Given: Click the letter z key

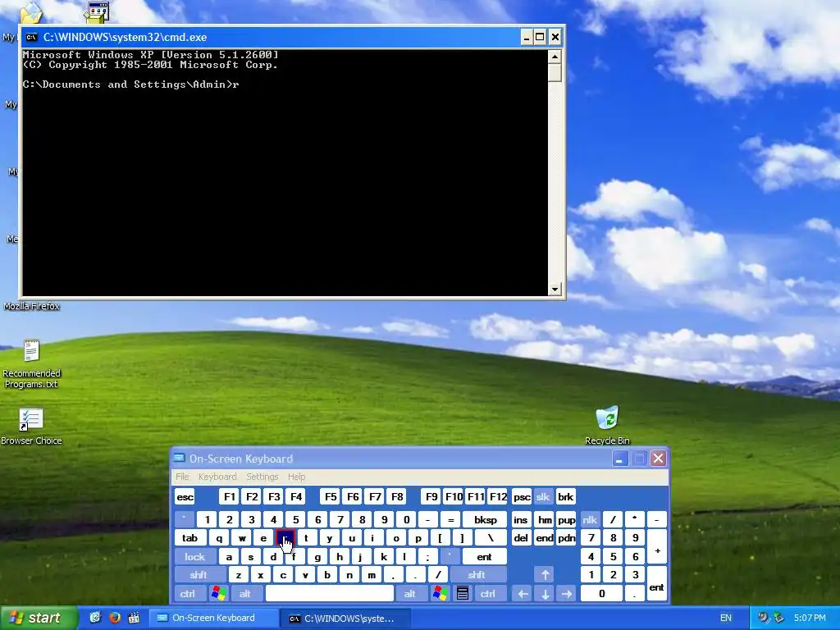Looking at the screenshot, I should coord(239,575).
